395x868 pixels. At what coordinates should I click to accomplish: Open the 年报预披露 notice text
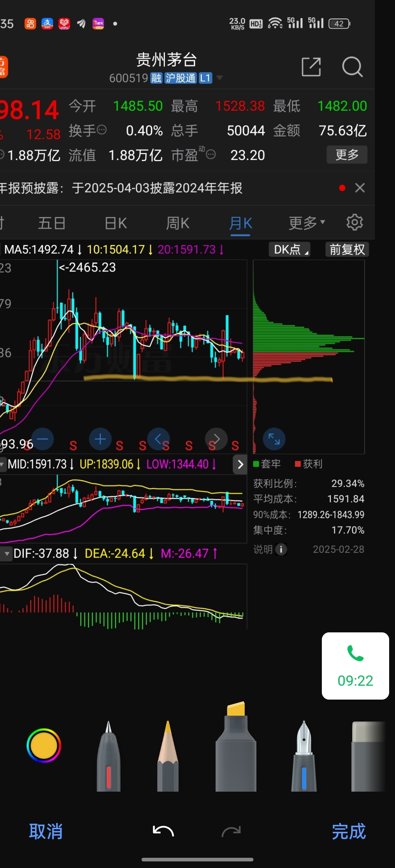[121, 188]
